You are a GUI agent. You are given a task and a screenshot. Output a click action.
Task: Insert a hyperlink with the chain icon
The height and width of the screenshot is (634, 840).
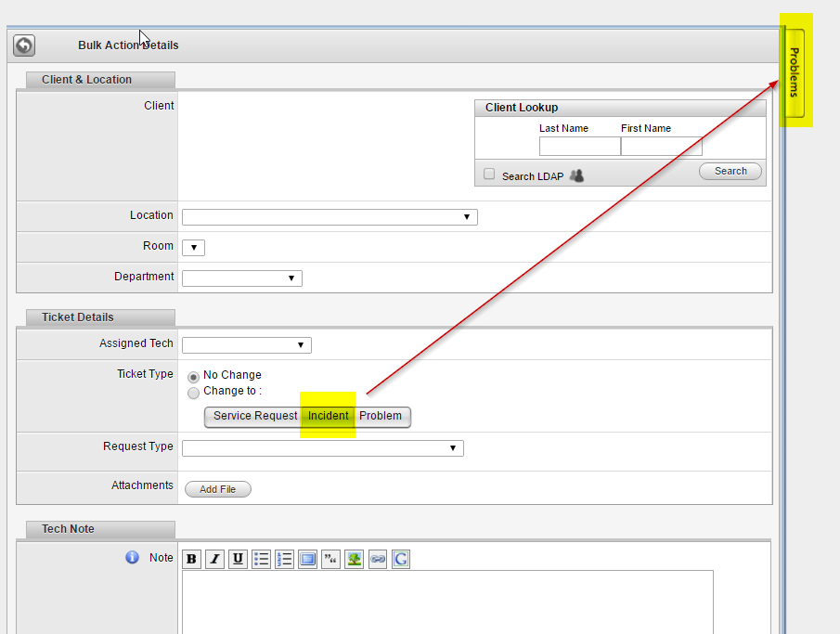(378, 559)
